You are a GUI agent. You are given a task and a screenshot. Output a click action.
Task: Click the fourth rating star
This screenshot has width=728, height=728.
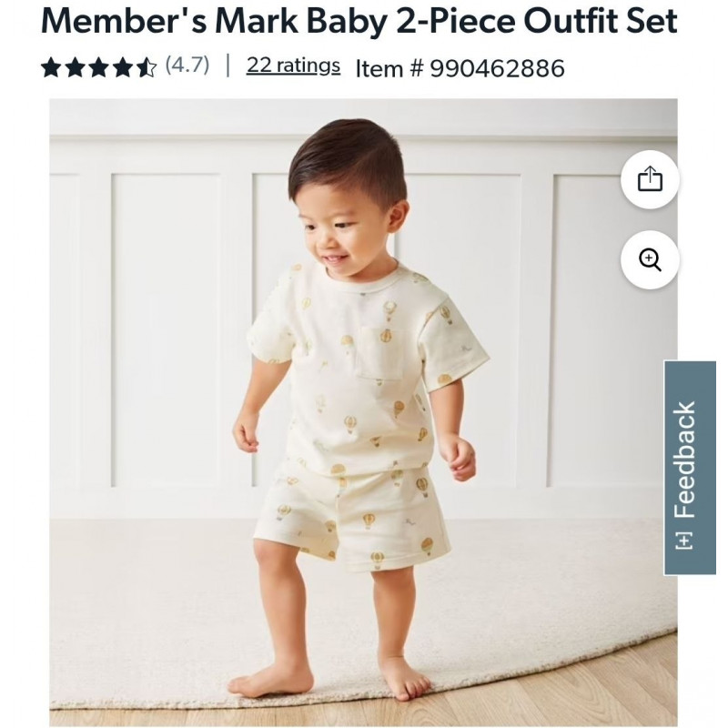pyautogui.click(x=123, y=67)
